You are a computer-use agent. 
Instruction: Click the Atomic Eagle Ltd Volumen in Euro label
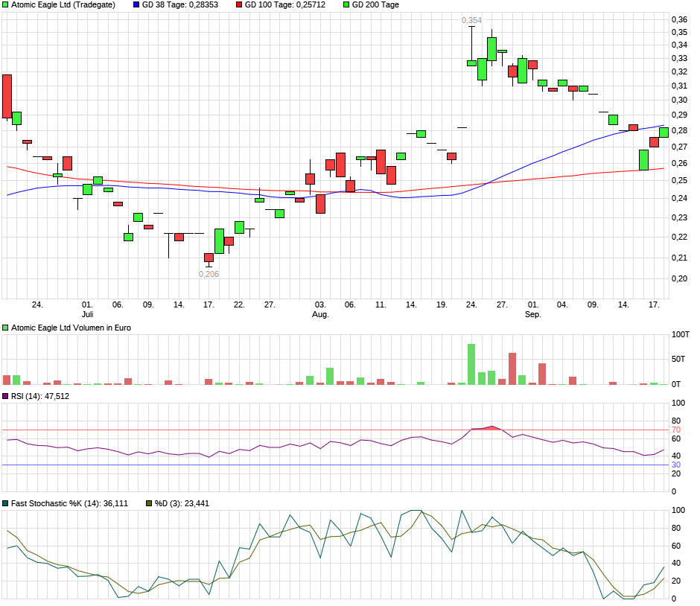coord(71,328)
